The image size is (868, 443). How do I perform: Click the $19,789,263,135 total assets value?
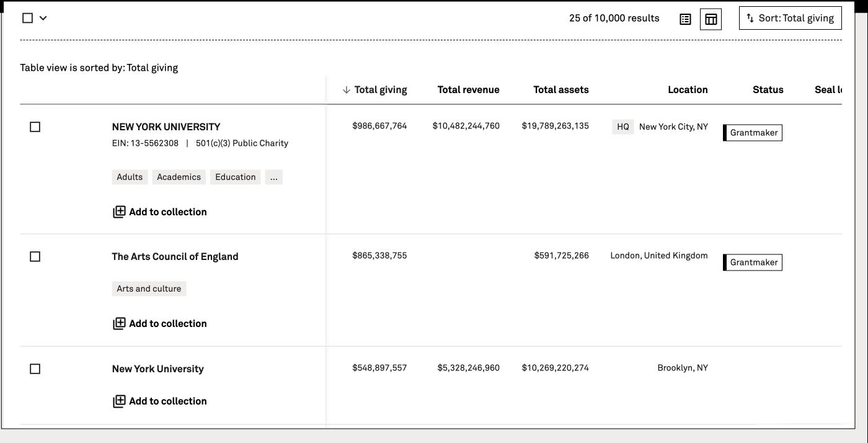pyautogui.click(x=556, y=126)
